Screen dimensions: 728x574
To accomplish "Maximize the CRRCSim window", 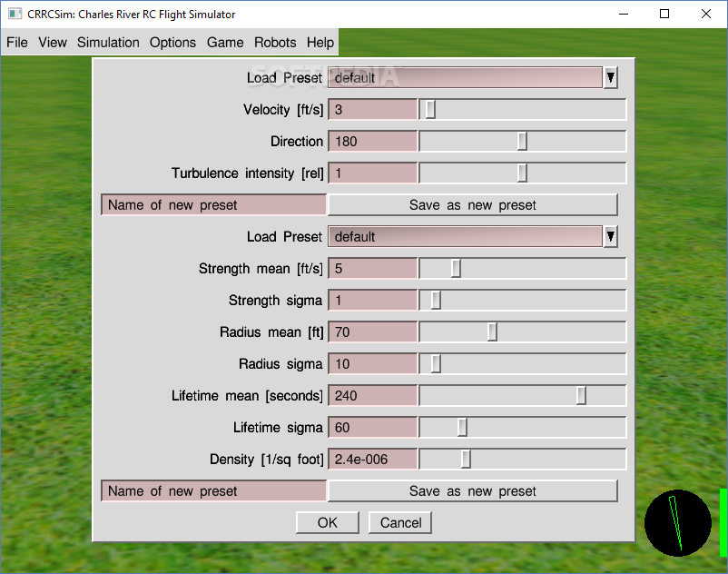I will pyautogui.click(x=664, y=14).
